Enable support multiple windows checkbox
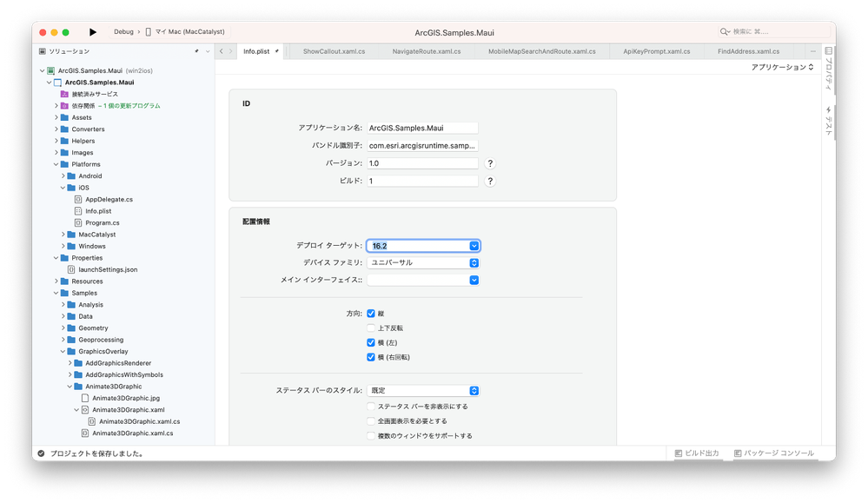Viewport: 868px width, 503px height. click(x=371, y=435)
